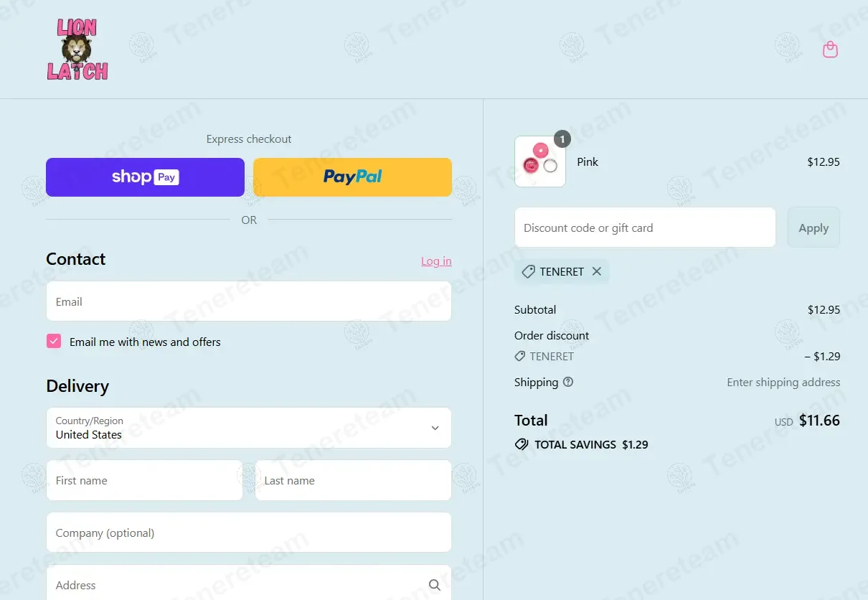Click the address search magnifier icon
Image resolution: width=868 pixels, height=600 pixels.
pyautogui.click(x=435, y=585)
